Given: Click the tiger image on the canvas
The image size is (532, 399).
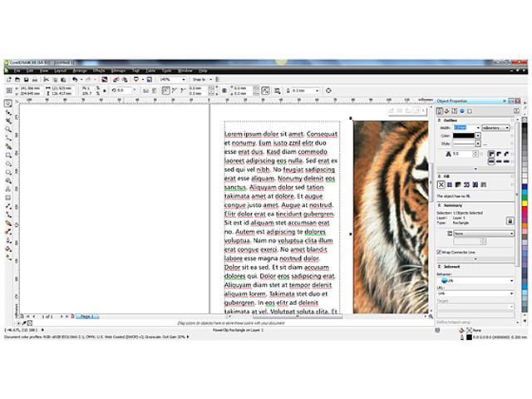Looking at the screenshot, I should 389,216.
